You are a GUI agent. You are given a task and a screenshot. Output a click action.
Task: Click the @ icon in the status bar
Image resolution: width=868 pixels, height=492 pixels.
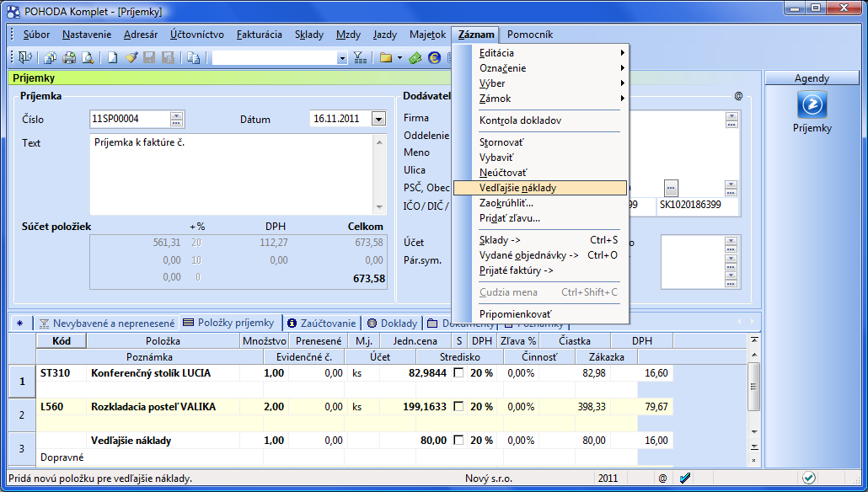coord(662,479)
